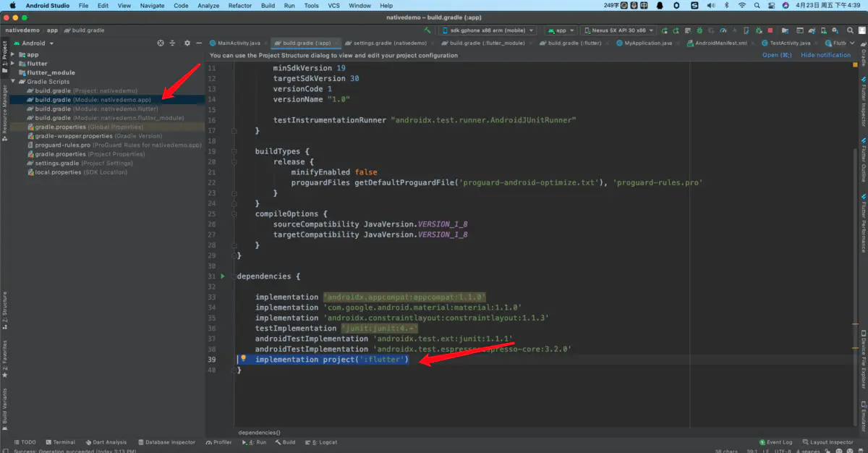The width and height of the screenshot is (868, 453).
Task: Open the Refactor menu
Action: (239, 5)
